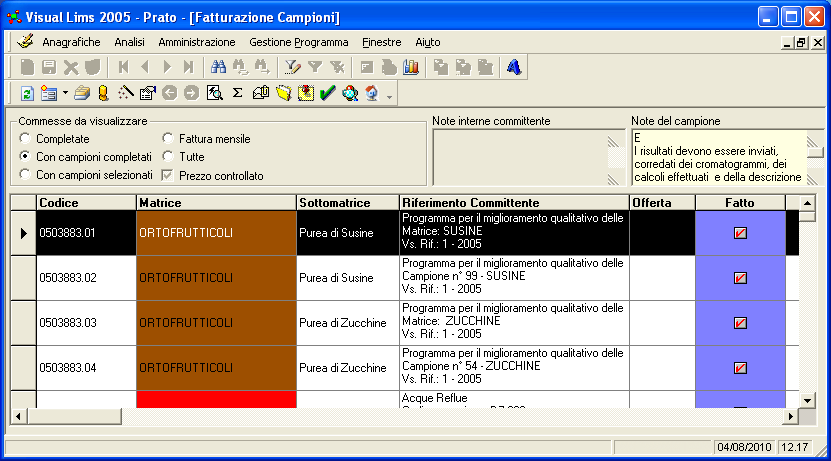Click the first record navigation icon
This screenshot has height=461, width=831.
tap(123, 67)
